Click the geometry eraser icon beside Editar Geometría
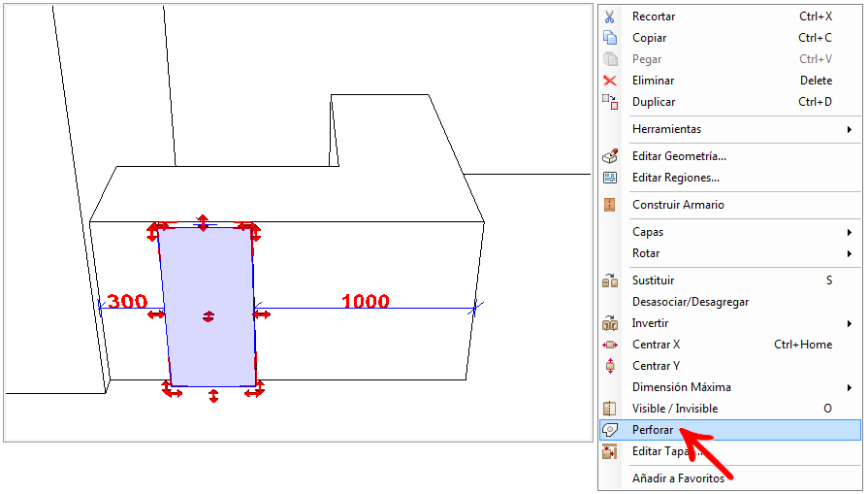The image size is (868, 494). click(x=609, y=156)
